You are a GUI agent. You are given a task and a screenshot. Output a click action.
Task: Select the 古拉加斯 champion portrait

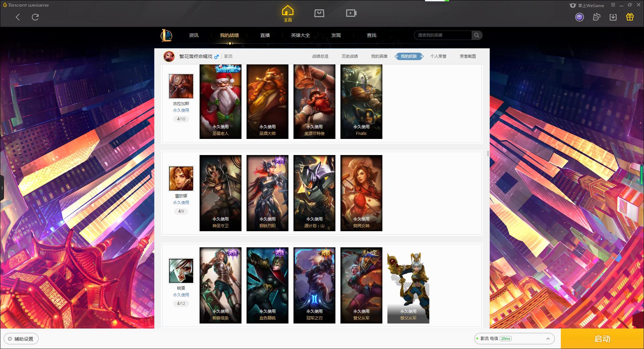(181, 86)
